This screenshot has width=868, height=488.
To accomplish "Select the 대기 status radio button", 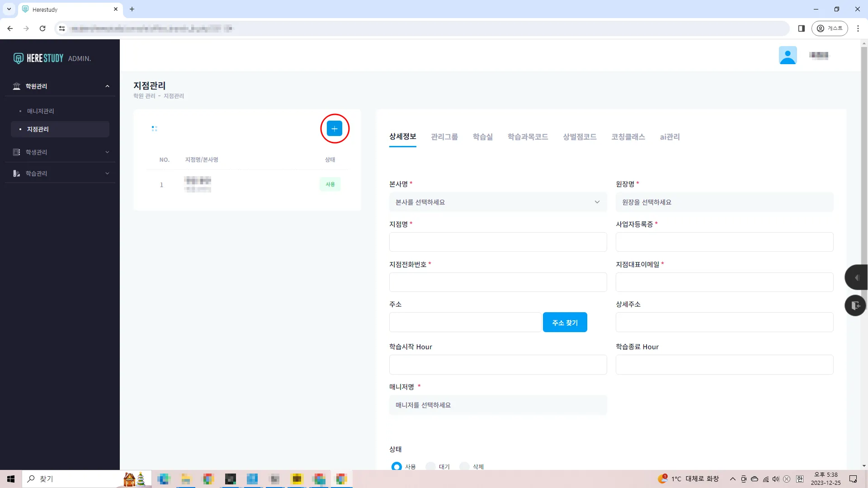I will [x=430, y=466].
